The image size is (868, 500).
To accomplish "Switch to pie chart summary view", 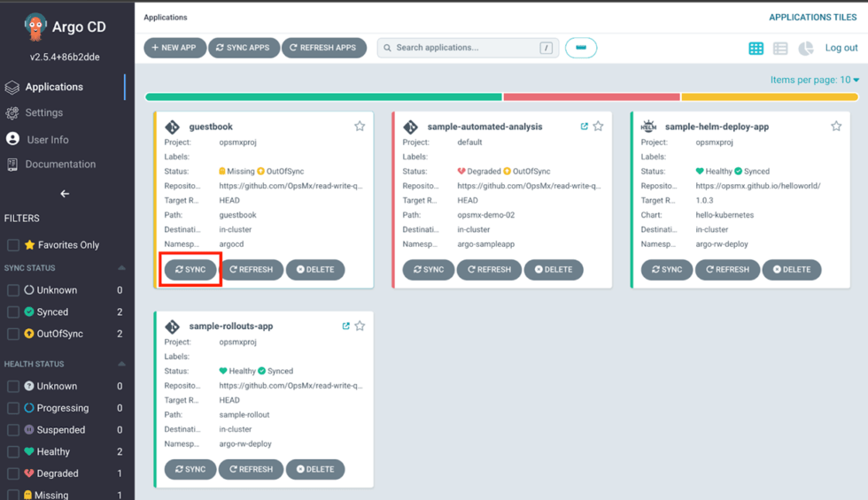I will pos(805,48).
